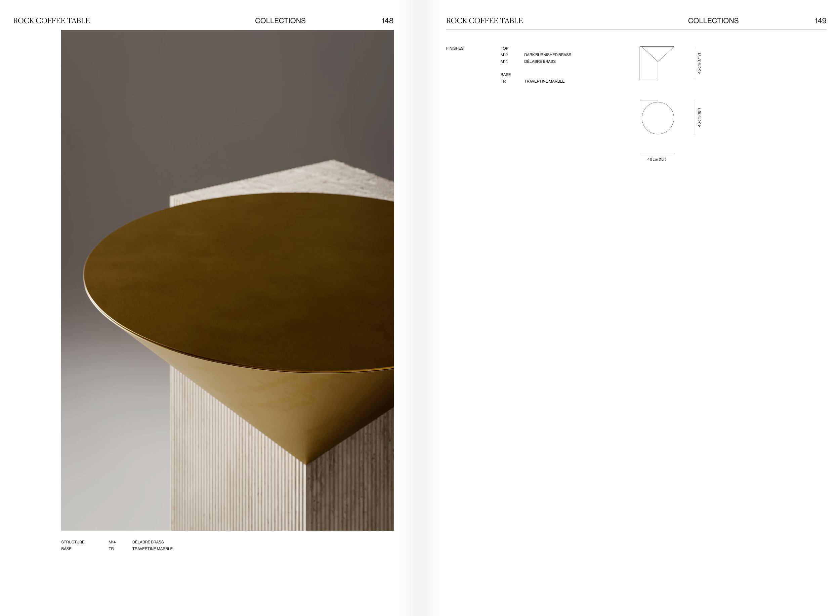Click the '45 cm (17"7)' height dimension

699,63
